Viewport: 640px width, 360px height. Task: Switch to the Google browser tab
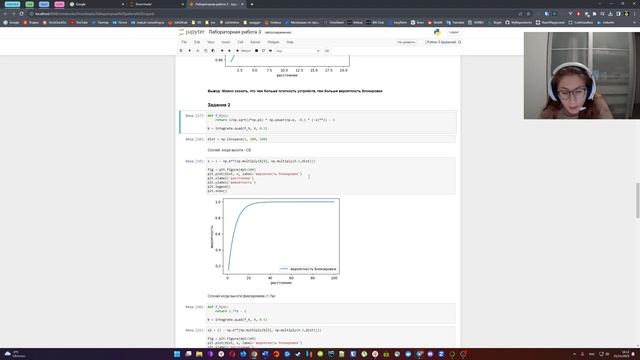tap(96, 4)
